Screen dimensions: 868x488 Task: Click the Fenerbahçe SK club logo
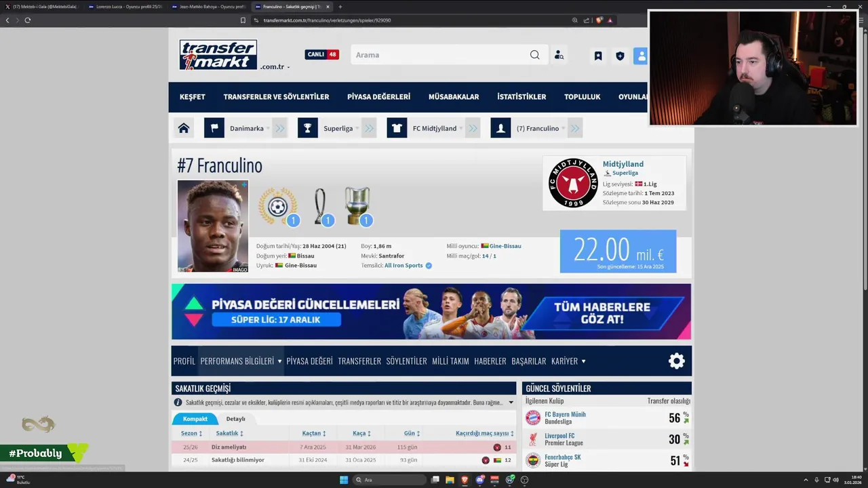click(533, 460)
